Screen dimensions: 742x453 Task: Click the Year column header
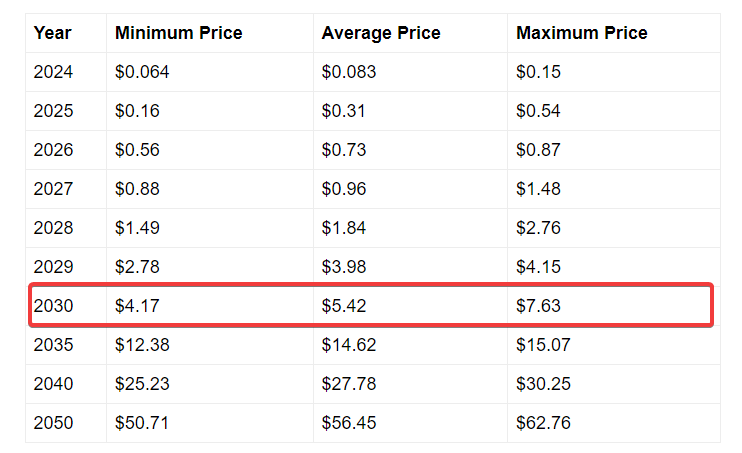click(53, 33)
